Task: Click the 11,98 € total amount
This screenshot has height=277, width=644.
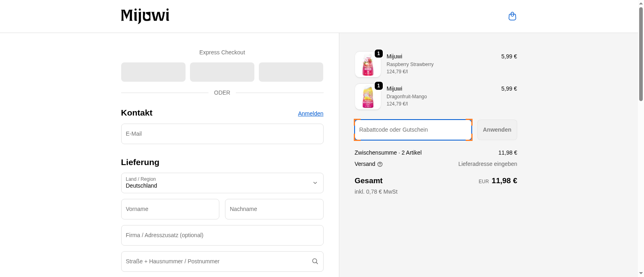Action: 504,181
